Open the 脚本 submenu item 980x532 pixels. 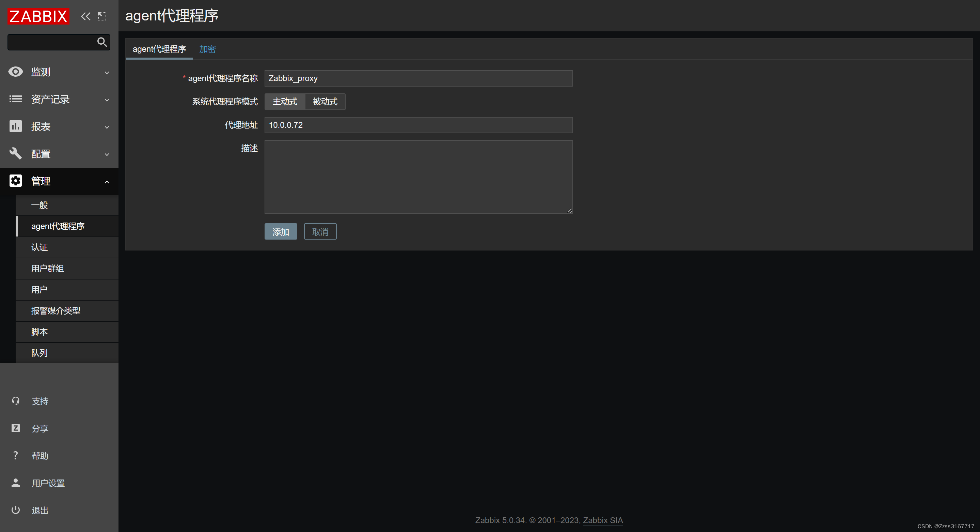click(x=67, y=332)
